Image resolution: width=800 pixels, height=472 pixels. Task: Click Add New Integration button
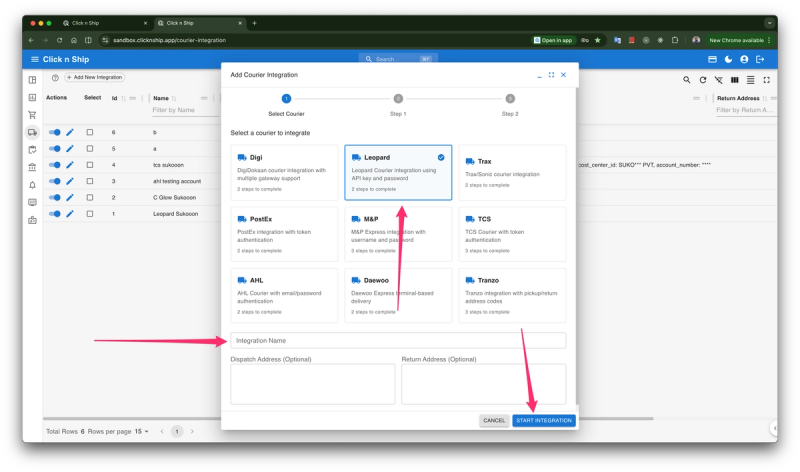pos(95,78)
